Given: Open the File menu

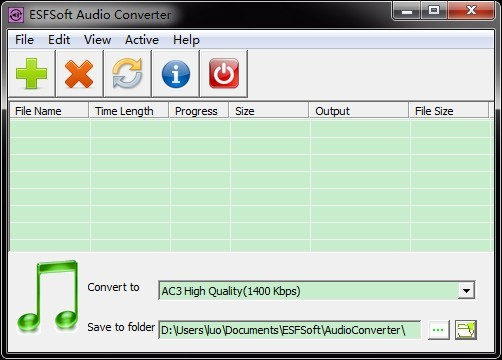Looking at the screenshot, I should [24, 40].
